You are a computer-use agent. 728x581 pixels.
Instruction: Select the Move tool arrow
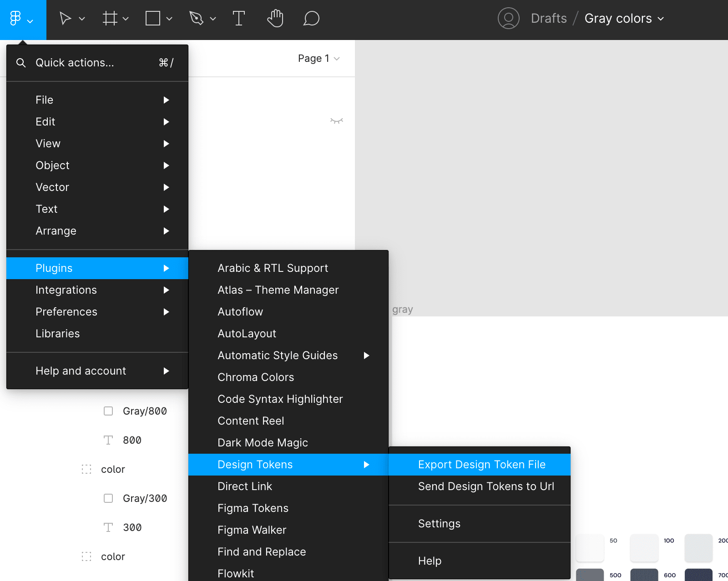(66, 19)
